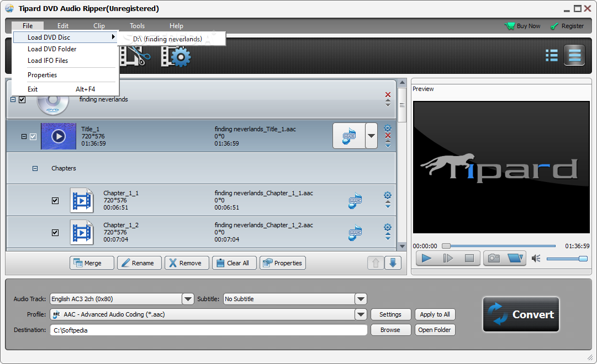The image size is (597, 364).
Task: Open the Help menu
Action: pyautogui.click(x=176, y=26)
